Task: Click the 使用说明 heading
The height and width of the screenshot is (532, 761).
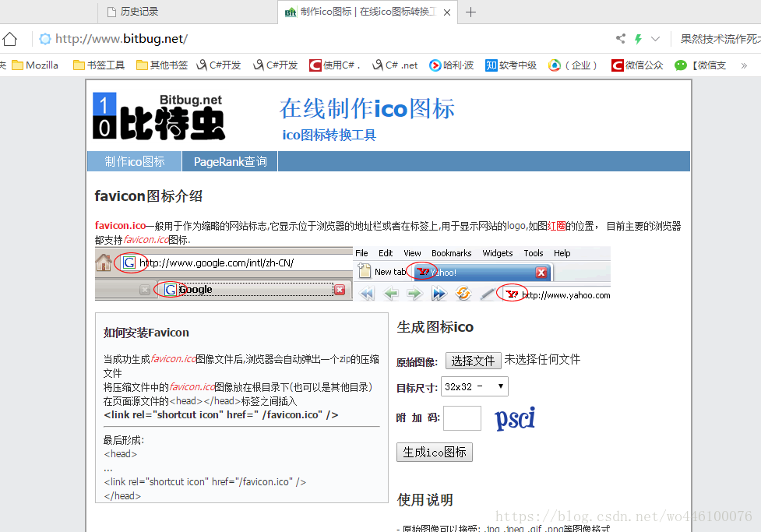Action: tap(425, 499)
